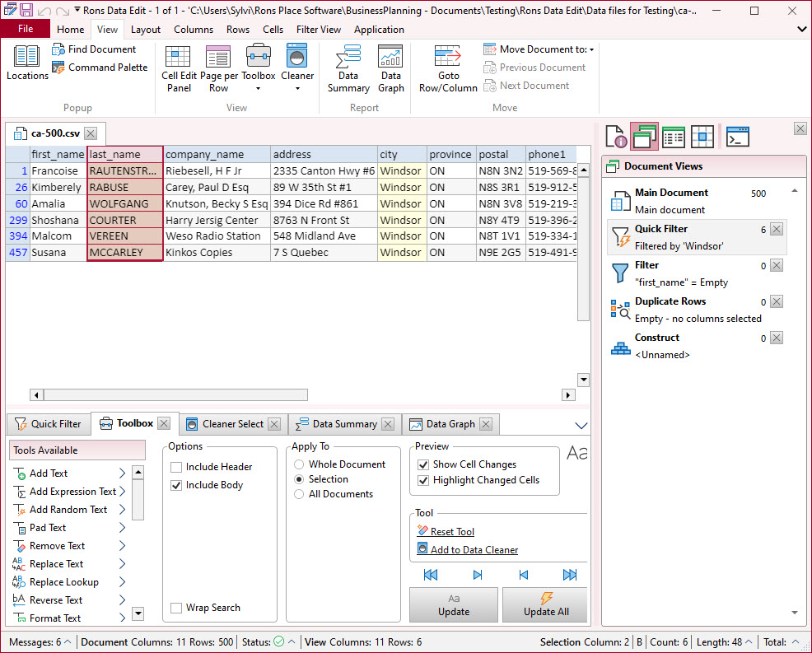The image size is (812, 653).
Task: Expand the Replace Text tool options
Action: (x=122, y=564)
